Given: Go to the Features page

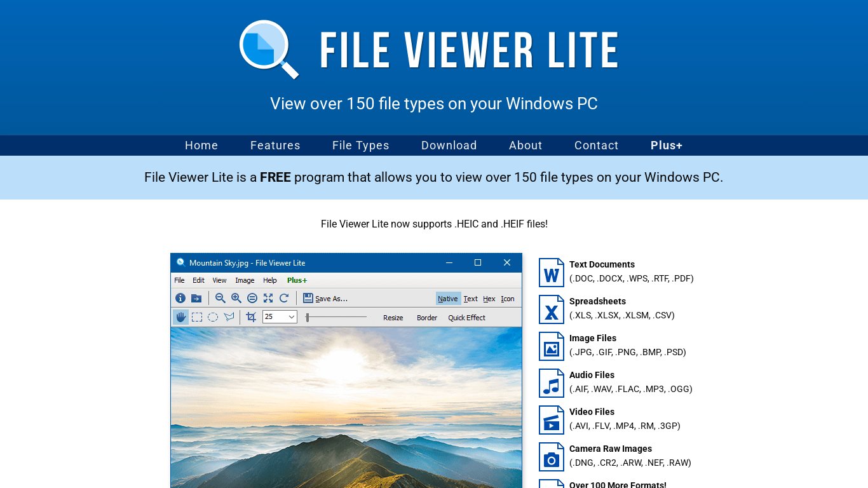Looking at the screenshot, I should (x=275, y=146).
